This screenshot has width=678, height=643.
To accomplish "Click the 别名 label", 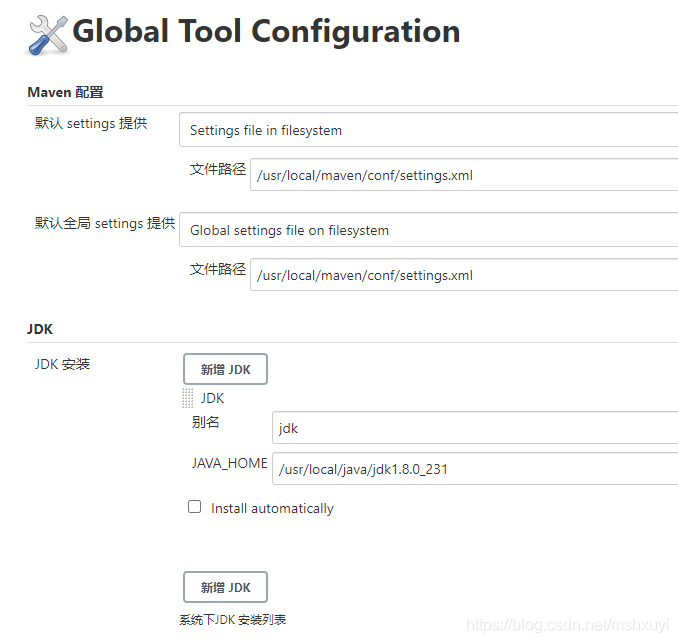I will pos(206,422).
